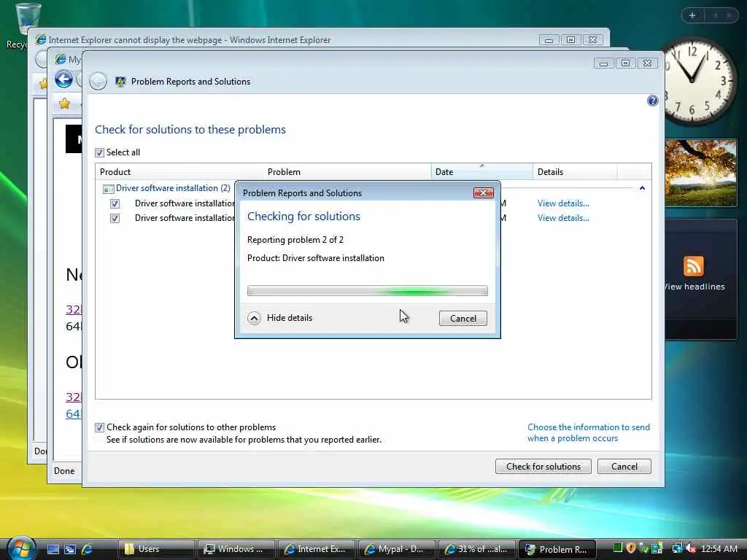The width and height of the screenshot is (747, 560).
Task: Click Problem Reports and Solutions title icon
Action: click(x=120, y=82)
